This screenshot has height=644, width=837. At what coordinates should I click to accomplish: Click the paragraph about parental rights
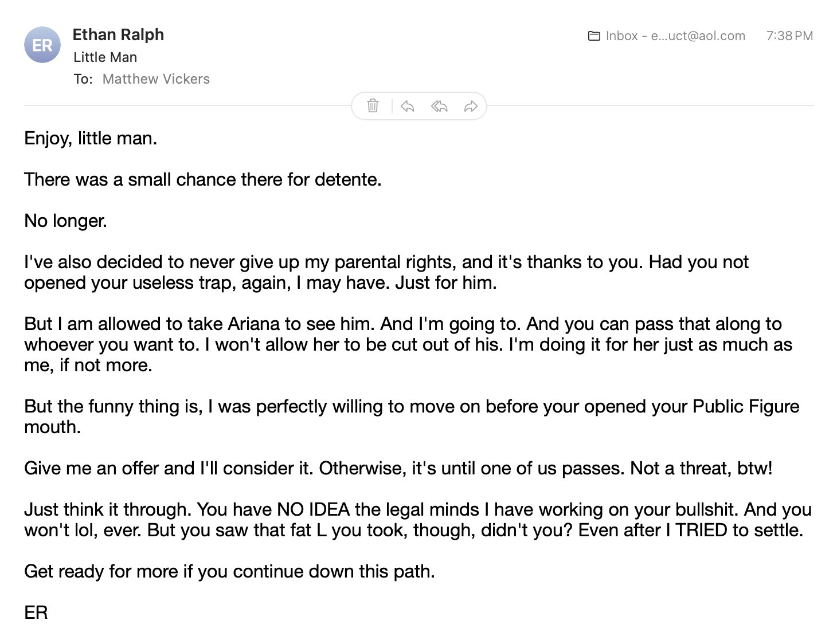386,272
